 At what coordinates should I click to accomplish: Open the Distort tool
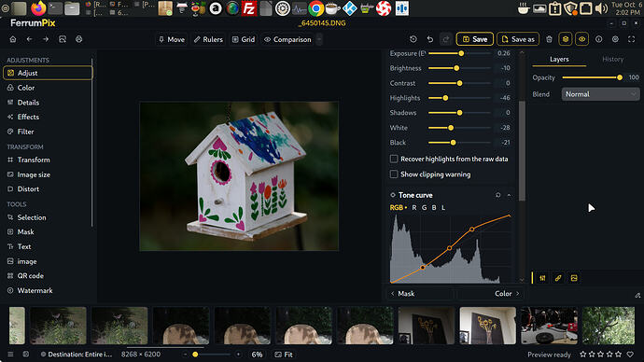point(48,189)
